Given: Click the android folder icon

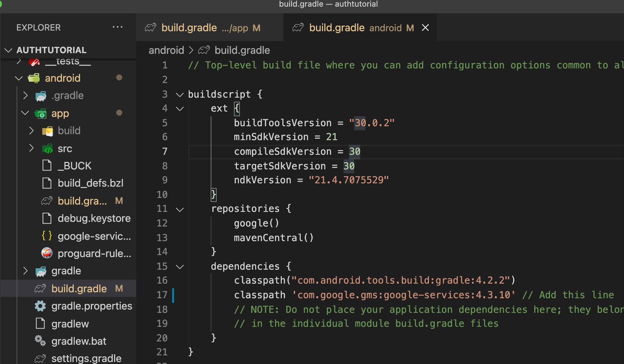Looking at the screenshot, I should pos(34,78).
